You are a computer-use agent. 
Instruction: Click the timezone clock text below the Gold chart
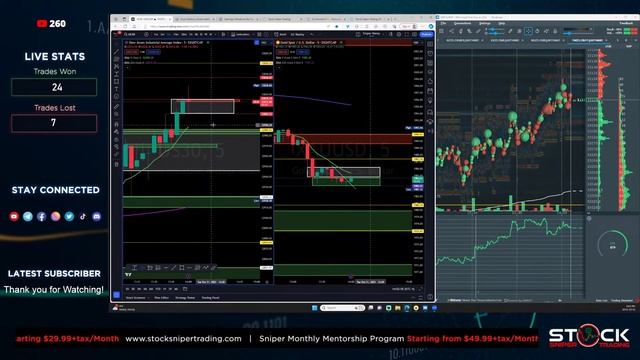(x=402, y=289)
